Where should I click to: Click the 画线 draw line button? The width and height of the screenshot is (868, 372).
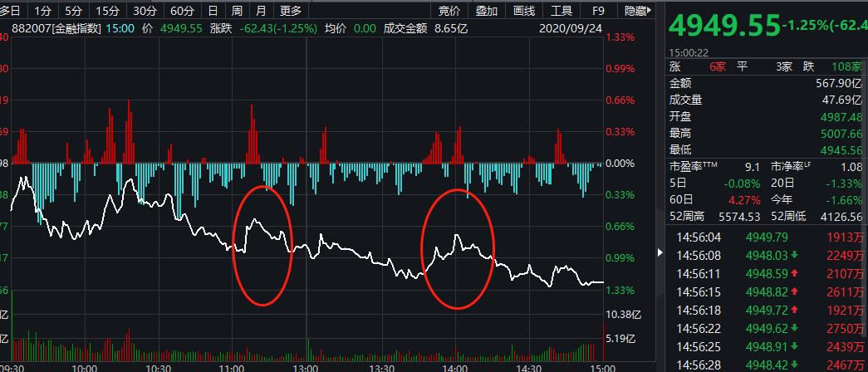point(523,11)
